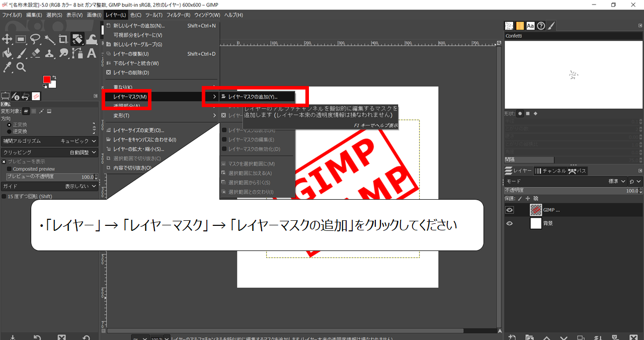
Task: Swap foreground and background colors
Action: click(55, 77)
